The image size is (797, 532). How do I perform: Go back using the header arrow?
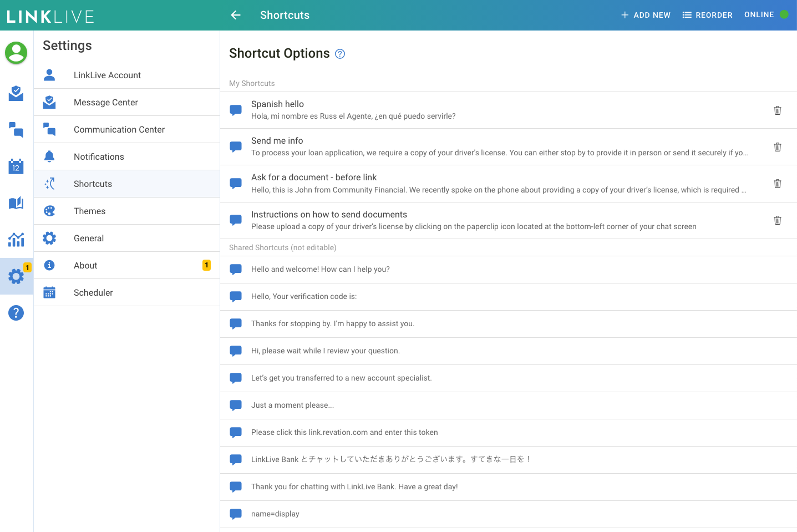click(236, 15)
